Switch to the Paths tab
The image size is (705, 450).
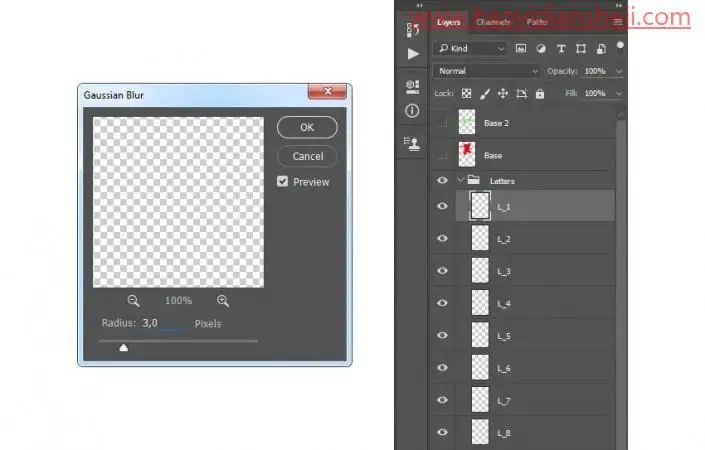(x=537, y=22)
